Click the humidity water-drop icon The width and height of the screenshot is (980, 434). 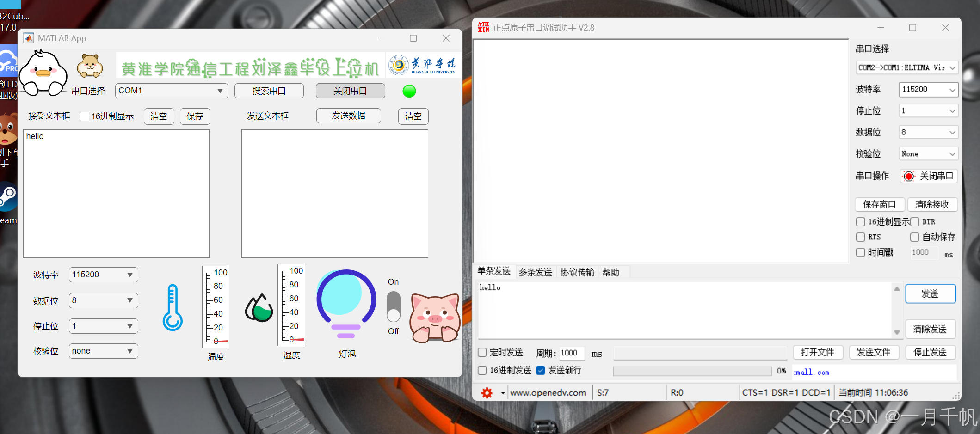259,308
